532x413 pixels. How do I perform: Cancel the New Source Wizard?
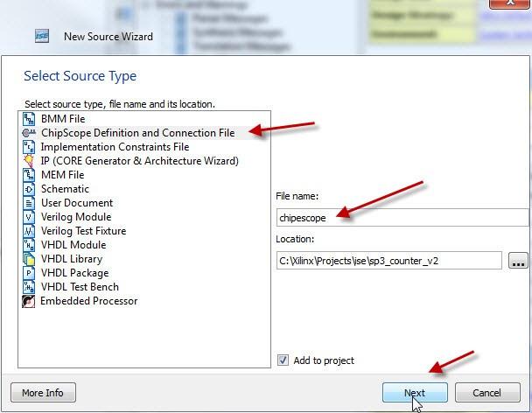click(x=487, y=393)
